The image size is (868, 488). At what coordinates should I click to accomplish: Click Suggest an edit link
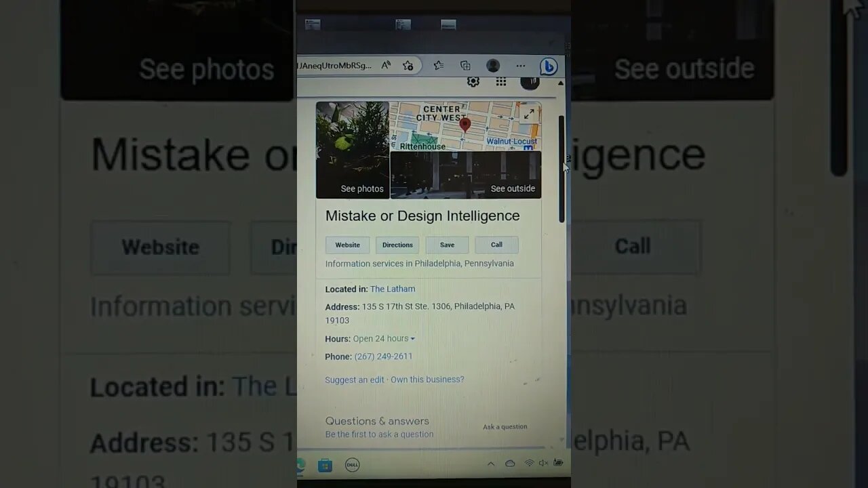[x=355, y=380]
